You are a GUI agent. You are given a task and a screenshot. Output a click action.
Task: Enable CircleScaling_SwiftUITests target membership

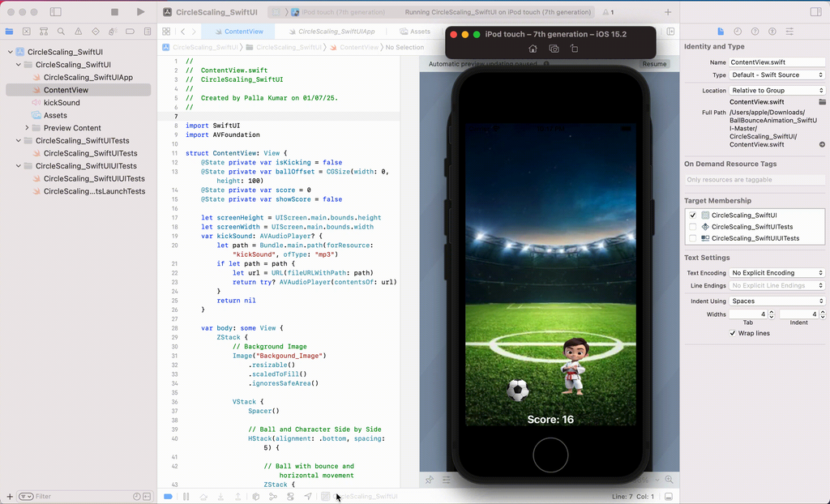pyautogui.click(x=692, y=227)
